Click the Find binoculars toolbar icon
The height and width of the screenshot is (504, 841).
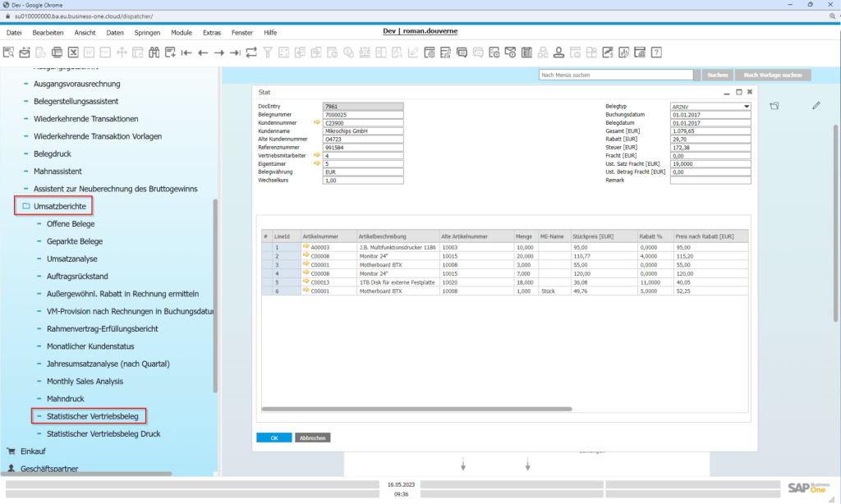[x=153, y=53]
